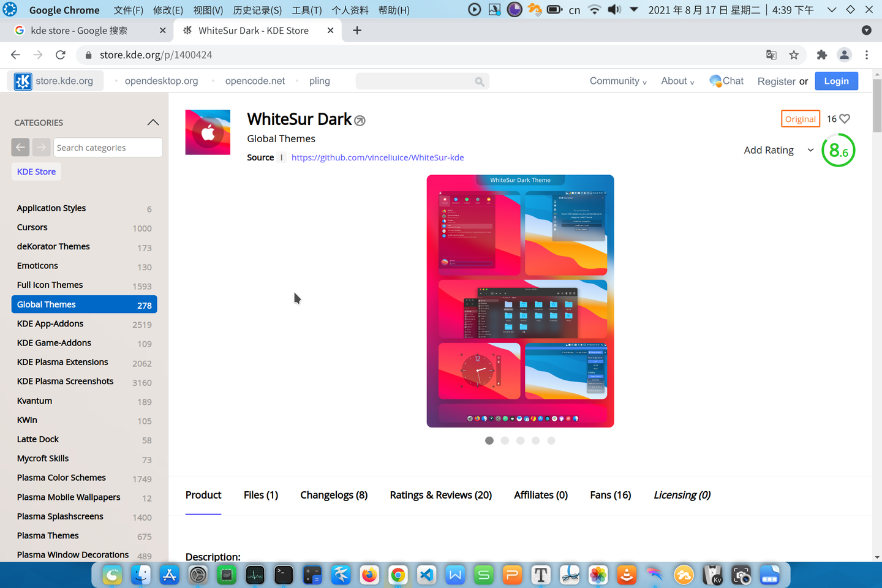Open the Ratings & Reviews (20) tab
This screenshot has width=882, height=588.
pyautogui.click(x=441, y=495)
